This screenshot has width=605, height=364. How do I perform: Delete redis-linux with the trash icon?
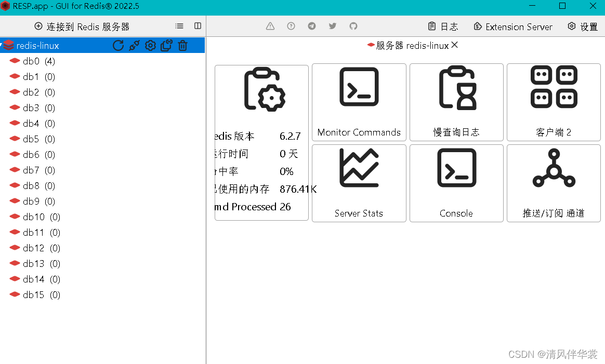[182, 45]
